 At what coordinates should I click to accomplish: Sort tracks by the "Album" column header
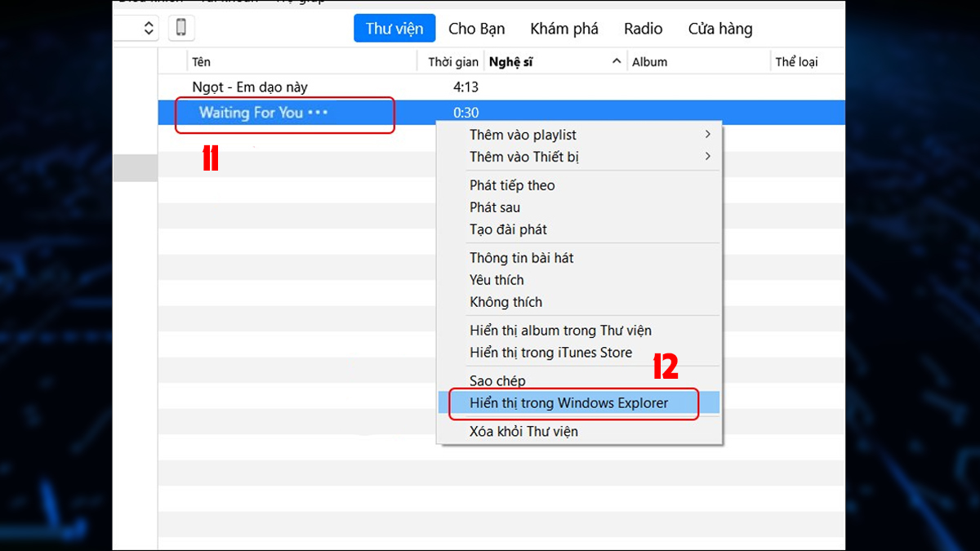[649, 60]
